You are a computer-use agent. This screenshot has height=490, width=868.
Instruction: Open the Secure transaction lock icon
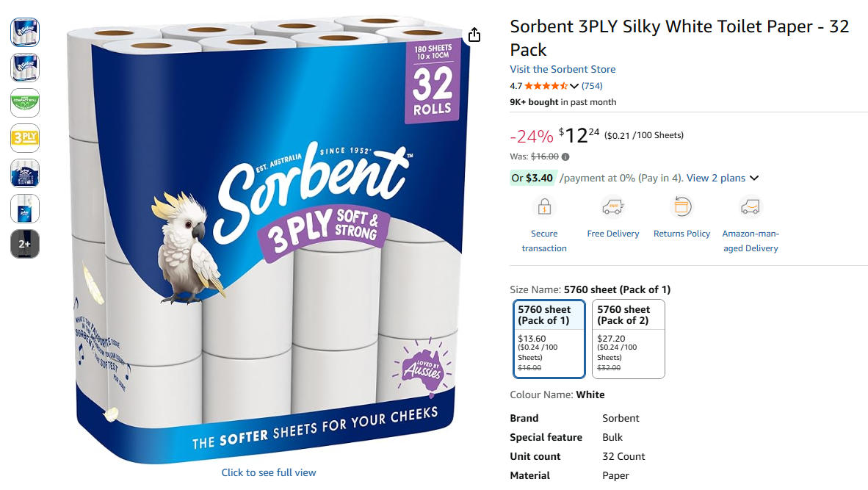544,207
